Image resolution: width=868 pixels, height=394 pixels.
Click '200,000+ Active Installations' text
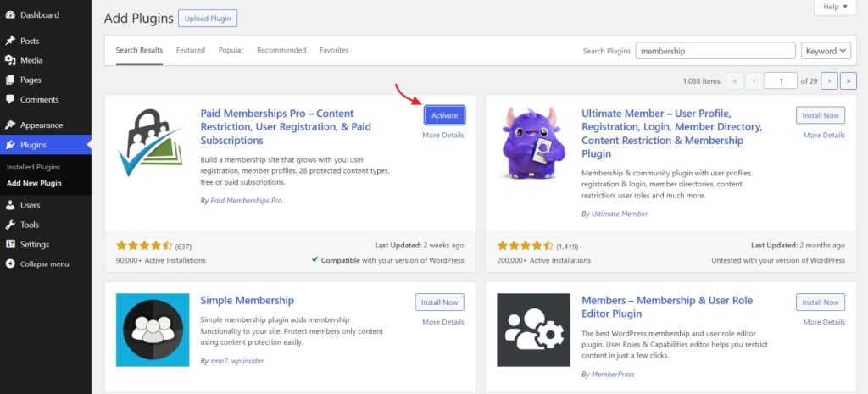pyautogui.click(x=543, y=260)
